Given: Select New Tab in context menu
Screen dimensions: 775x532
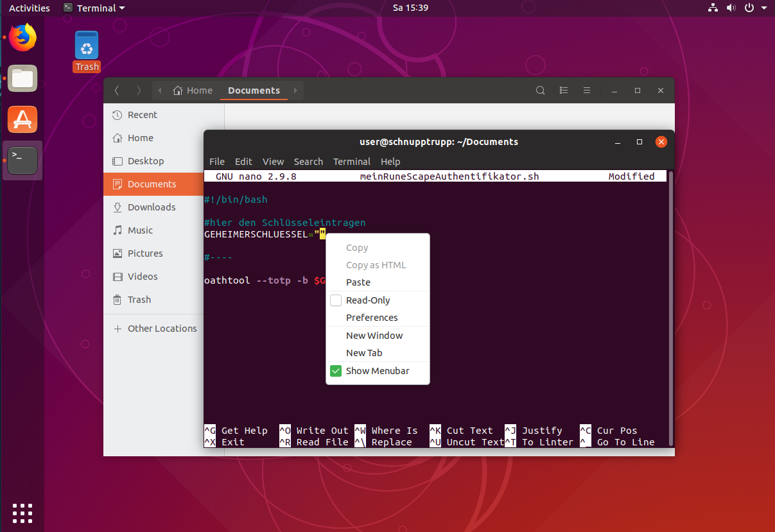Looking at the screenshot, I should point(364,353).
